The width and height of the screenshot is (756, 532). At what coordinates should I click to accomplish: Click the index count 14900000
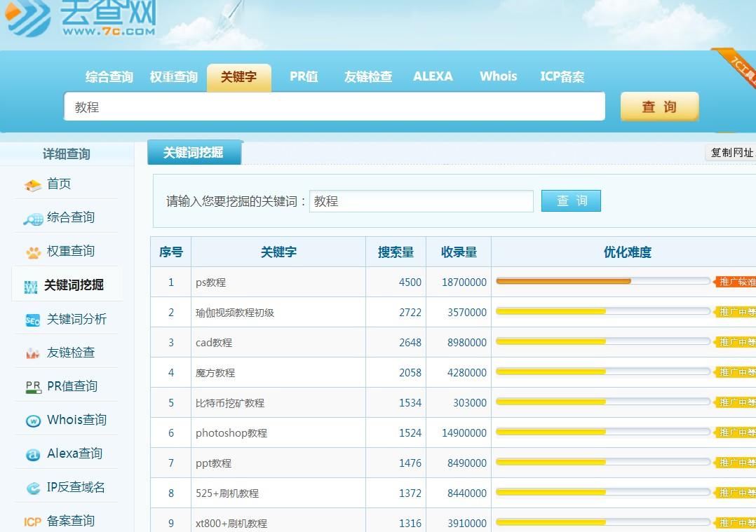click(x=464, y=433)
